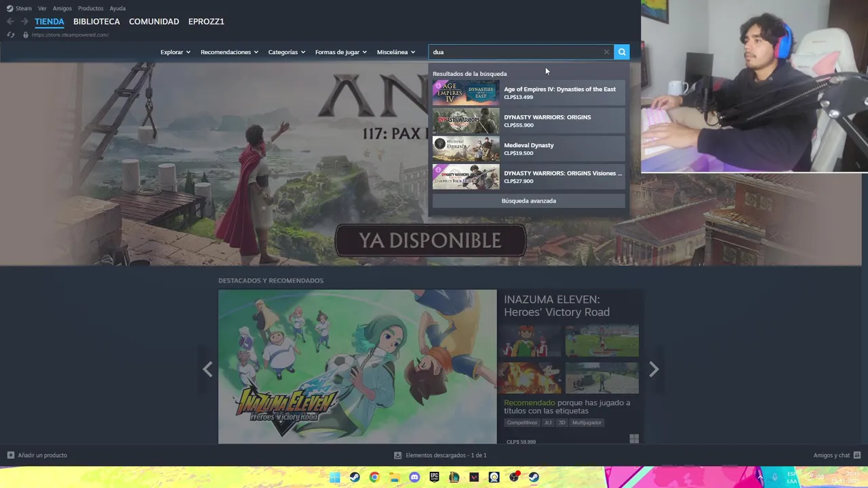Clear the search box with the X icon
The width and height of the screenshot is (868, 488).
606,52
